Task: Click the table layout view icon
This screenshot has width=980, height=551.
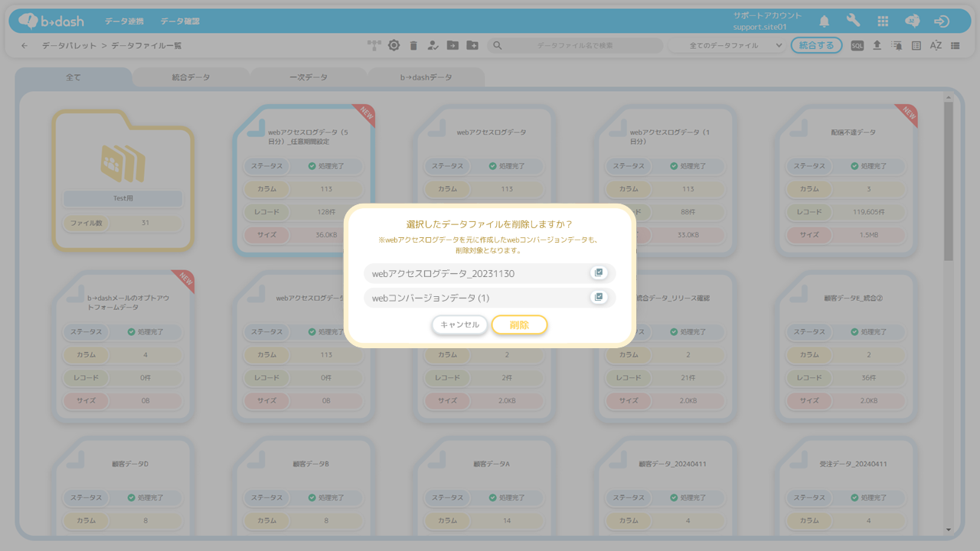Action: [916, 46]
